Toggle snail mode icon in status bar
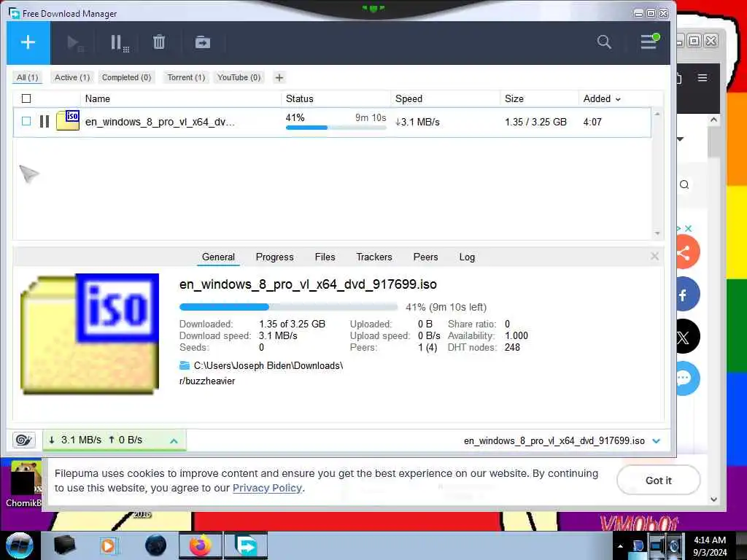This screenshot has width=747, height=560. click(x=24, y=440)
